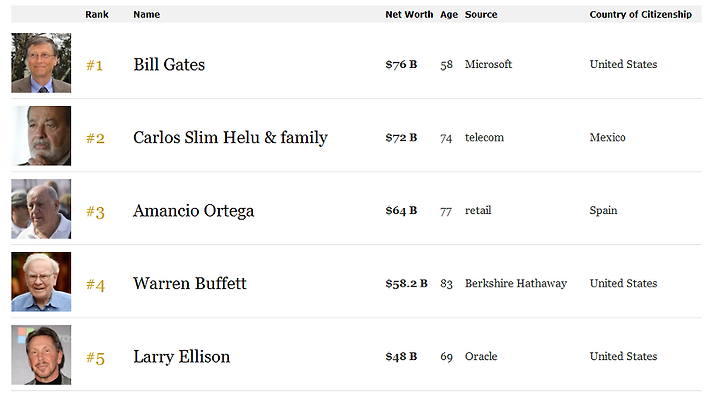Click the #1 rank number
Viewport: 720px width, 398px height.
94,65
